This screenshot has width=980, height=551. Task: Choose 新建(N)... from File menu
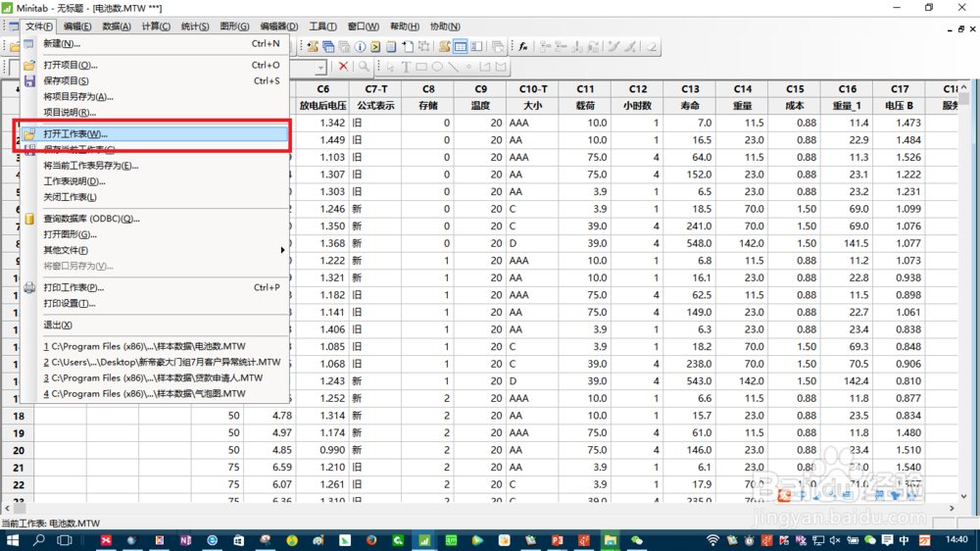point(155,44)
